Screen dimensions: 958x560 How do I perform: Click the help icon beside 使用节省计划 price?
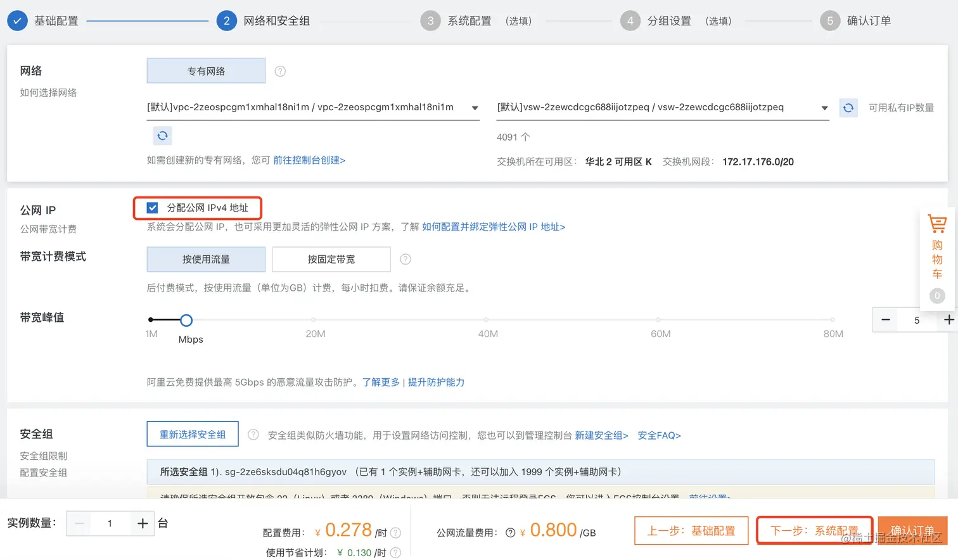coord(395,552)
